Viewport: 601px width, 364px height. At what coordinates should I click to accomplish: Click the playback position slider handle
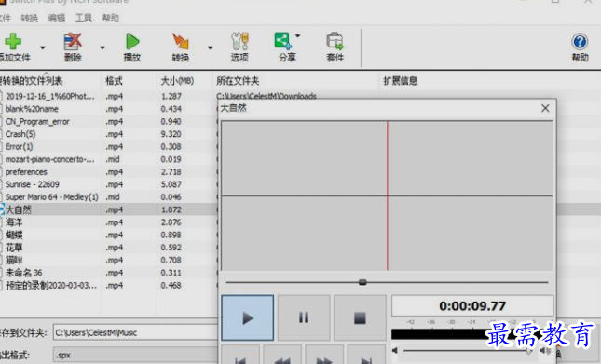pyautogui.click(x=362, y=282)
